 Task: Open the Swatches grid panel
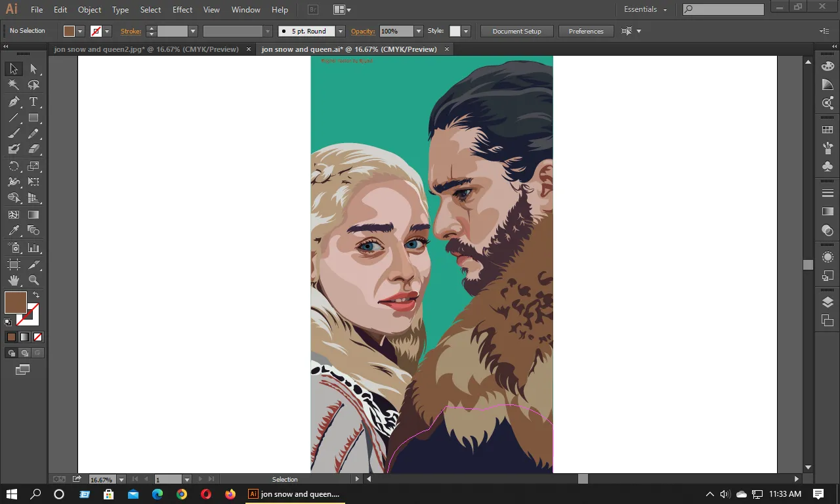(828, 130)
